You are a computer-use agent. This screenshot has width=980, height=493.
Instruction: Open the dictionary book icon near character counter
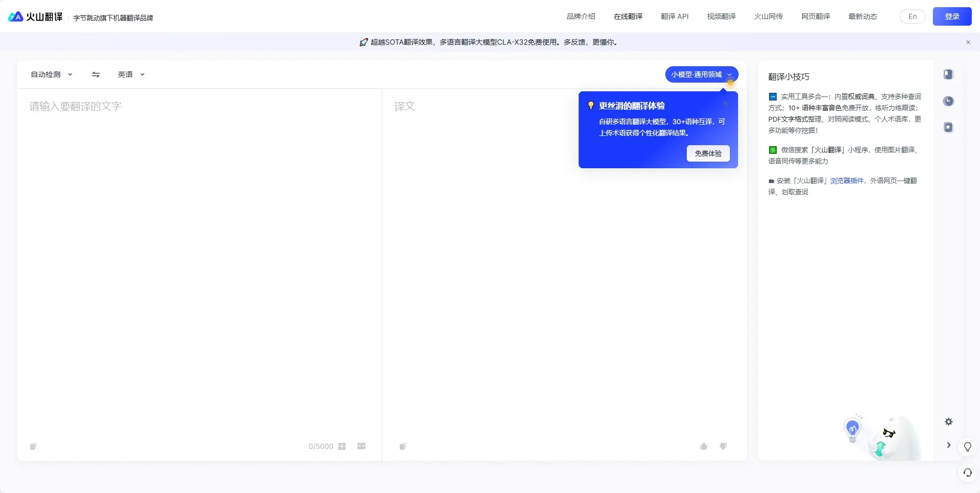pyautogui.click(x=361, y=447)
